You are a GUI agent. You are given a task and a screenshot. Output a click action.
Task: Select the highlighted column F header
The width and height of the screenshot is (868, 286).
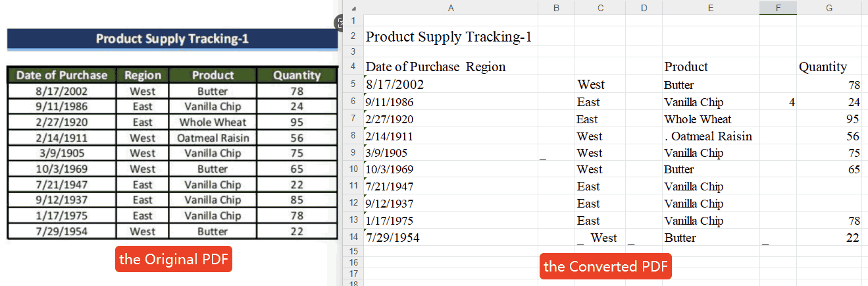778,8
